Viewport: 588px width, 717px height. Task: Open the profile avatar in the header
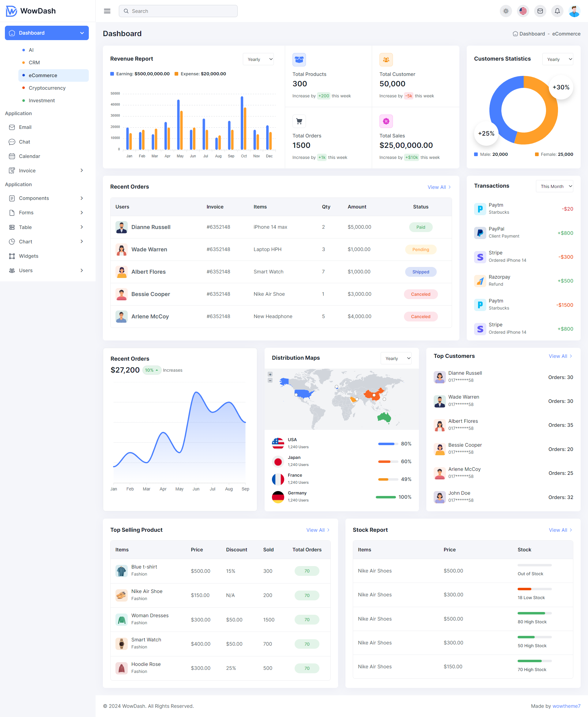point(575,11)
